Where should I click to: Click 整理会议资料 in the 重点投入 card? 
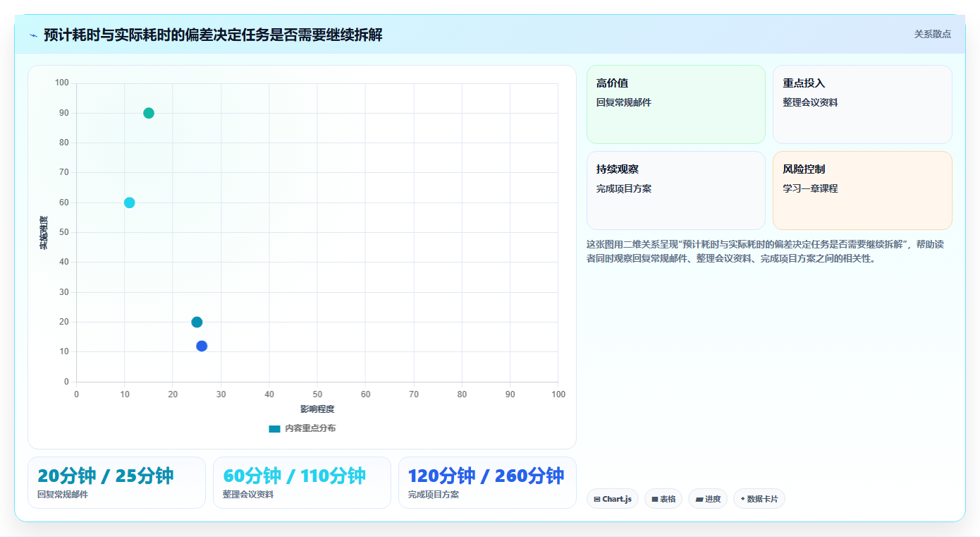click(x=810, y=102)
